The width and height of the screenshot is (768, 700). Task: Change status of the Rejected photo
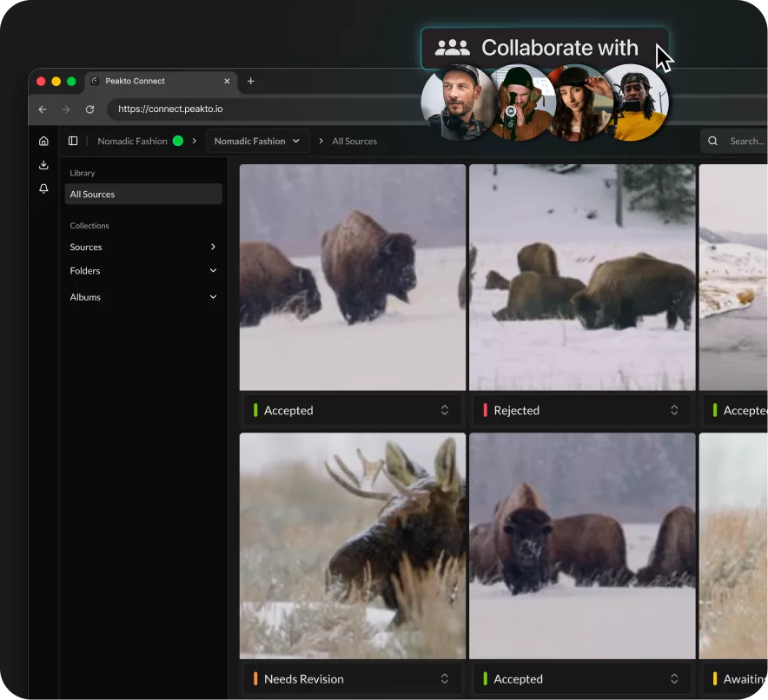tap(582, 410)
